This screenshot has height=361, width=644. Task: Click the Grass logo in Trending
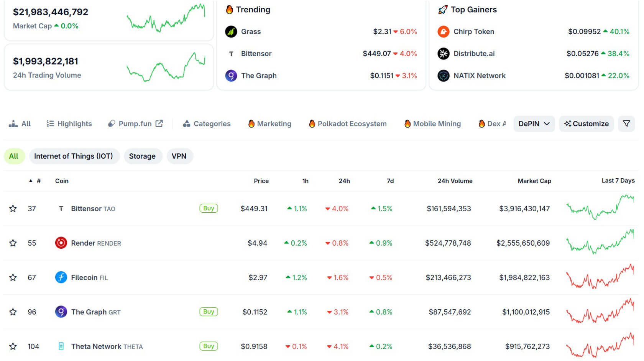click(x=231, y=31)
